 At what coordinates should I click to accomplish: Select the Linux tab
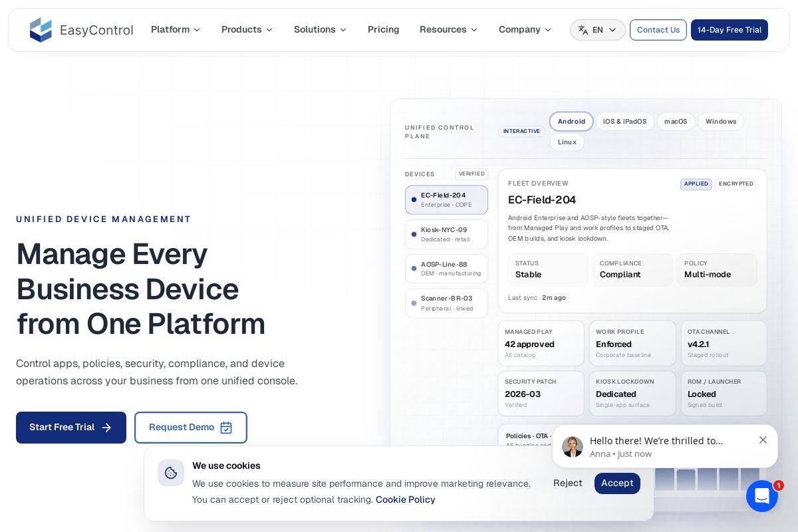coord(567,142)
